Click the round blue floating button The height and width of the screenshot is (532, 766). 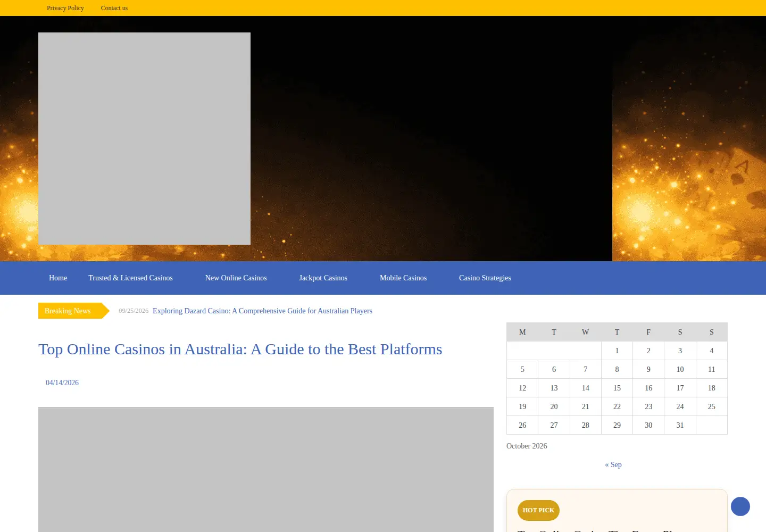click(x=740, y=506)
